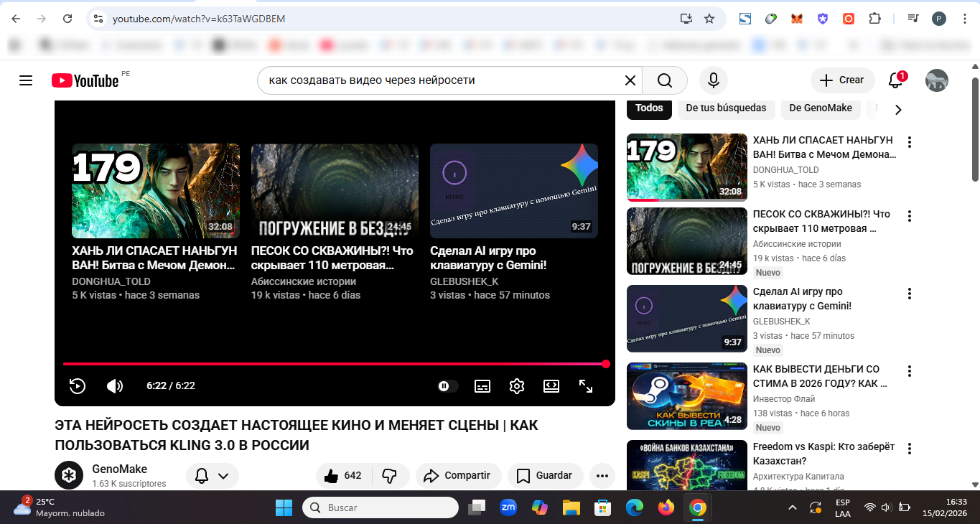980x524 pixels.
Task: Go back in browser history
Action: tap(16, 19)
